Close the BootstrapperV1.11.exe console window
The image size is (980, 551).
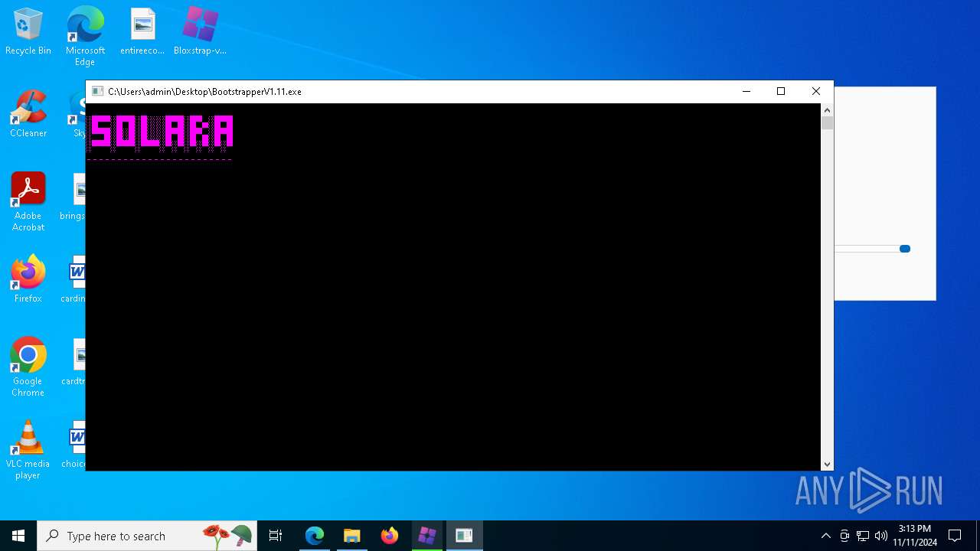(816, 91)
